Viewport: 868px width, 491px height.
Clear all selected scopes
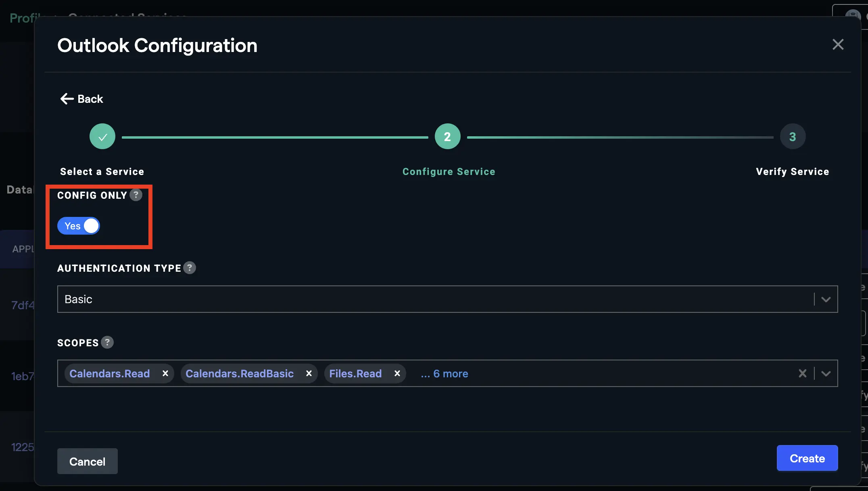802,374
